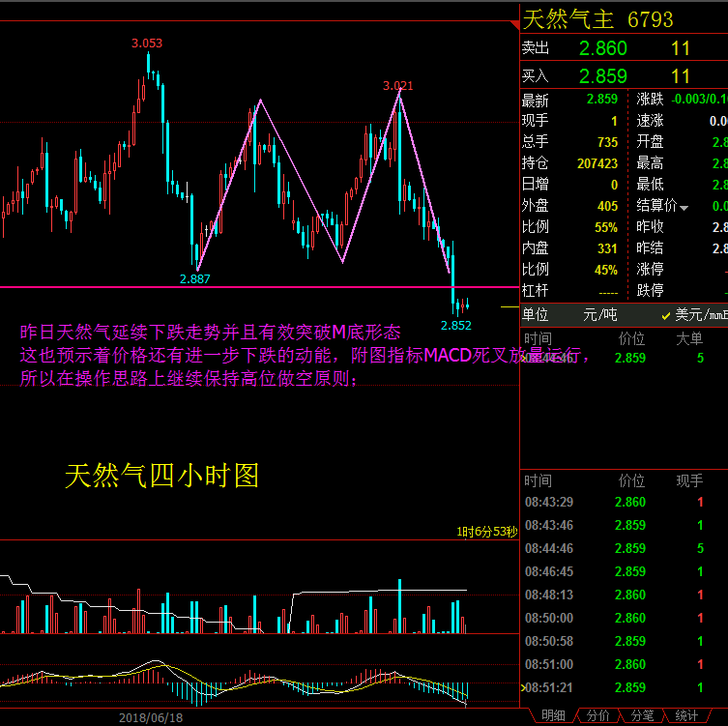Click the 大单 column header
728x726 pixels.
click(x=689, y=338)
